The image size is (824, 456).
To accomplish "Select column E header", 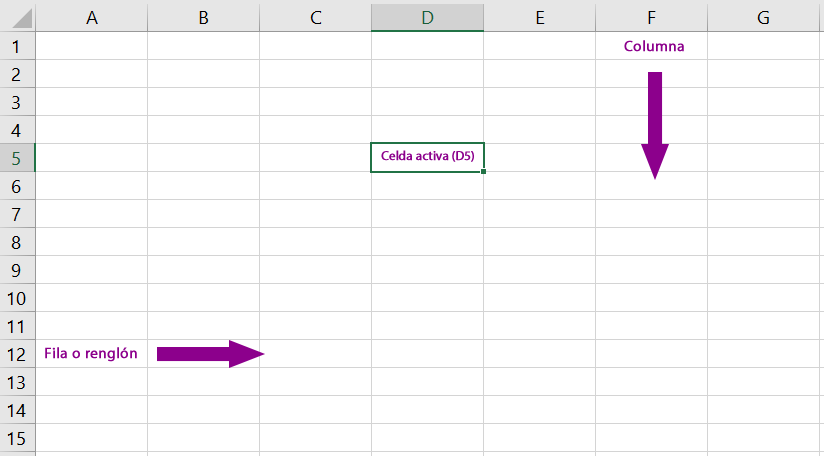I will 540,18.
